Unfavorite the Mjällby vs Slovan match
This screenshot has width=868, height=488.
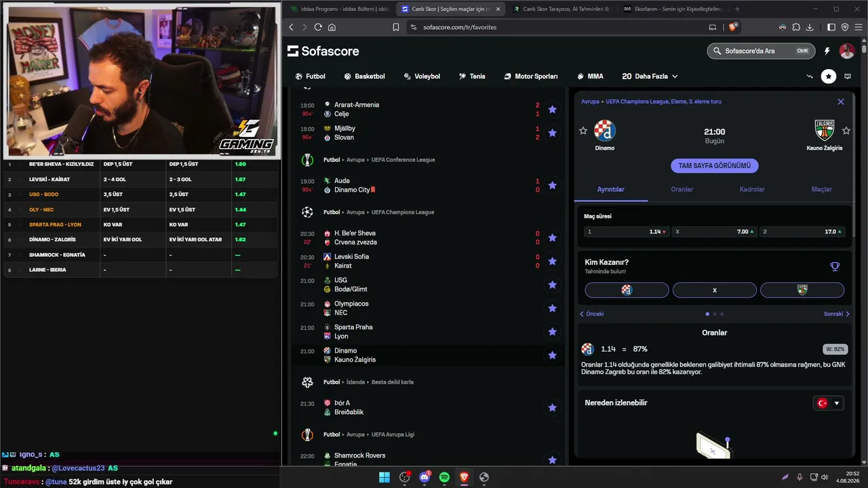552,133
